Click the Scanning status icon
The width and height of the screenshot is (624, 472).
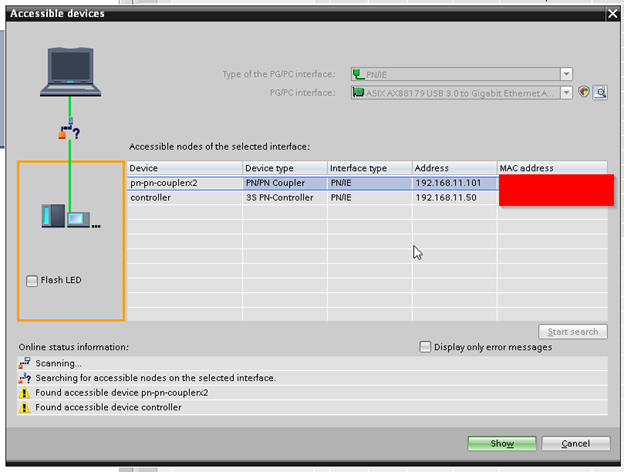coord(24,363)
